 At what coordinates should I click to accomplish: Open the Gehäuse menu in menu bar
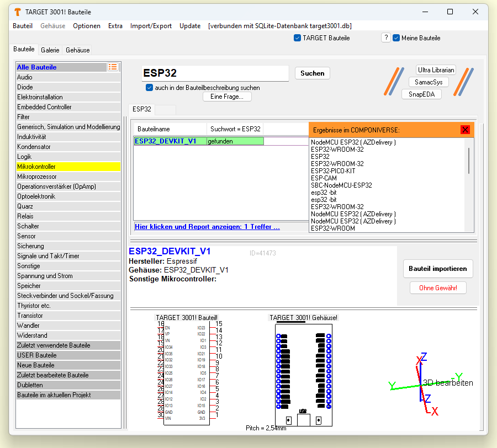pos(52,26)
